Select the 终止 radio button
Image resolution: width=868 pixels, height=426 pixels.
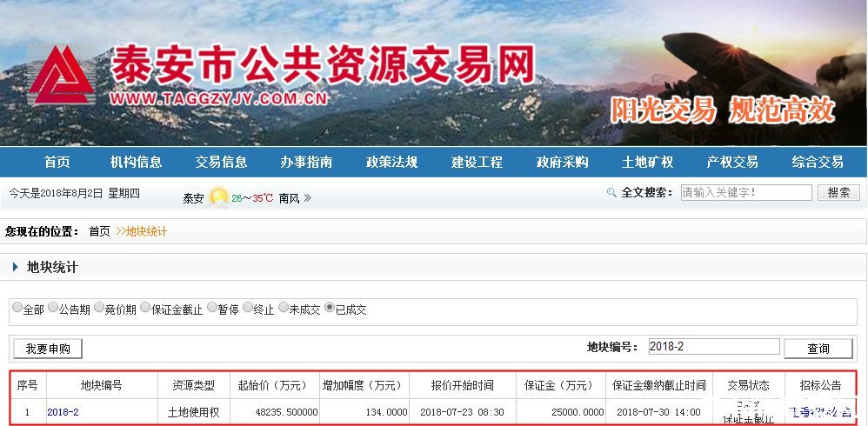[248, 307]
